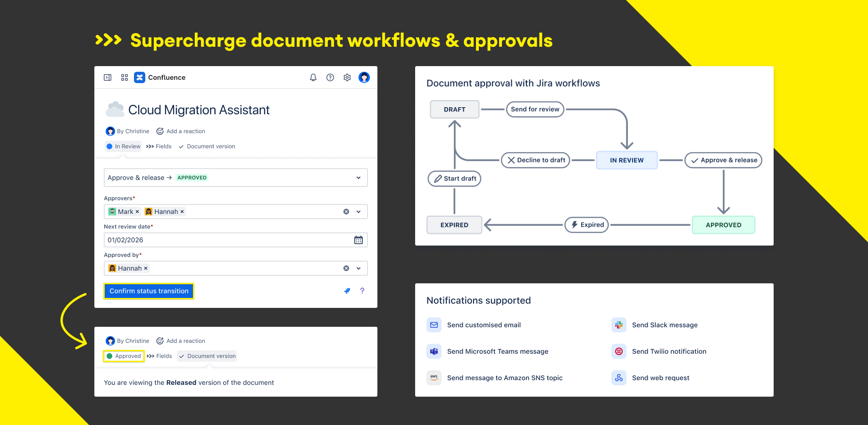This screenshot has height=425, width=868.
Task: Click the IN REVIEW status box
Action: point(627,161)
